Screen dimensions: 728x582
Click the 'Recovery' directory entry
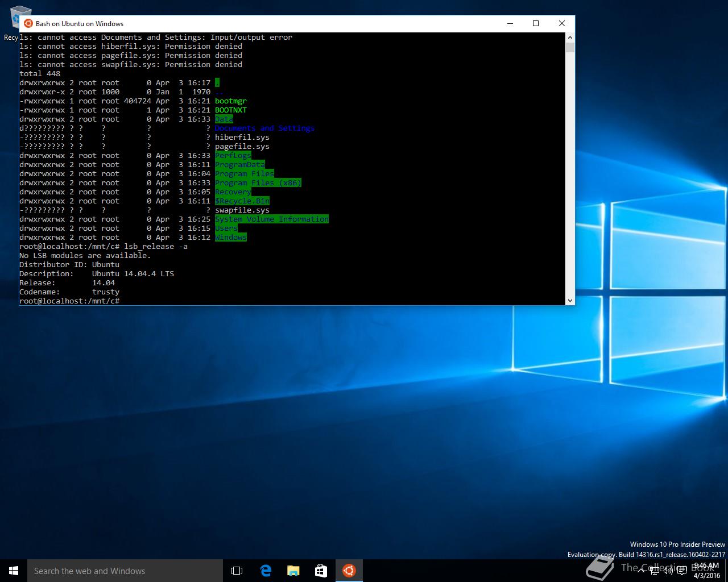[x=233, y=192]
